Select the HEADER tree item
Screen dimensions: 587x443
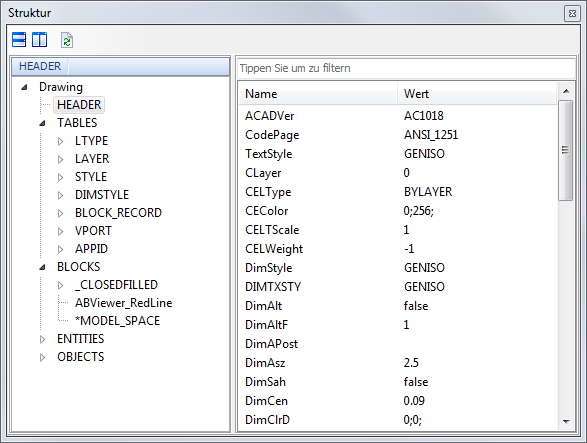pyautogui.click(x=79, y=105)
